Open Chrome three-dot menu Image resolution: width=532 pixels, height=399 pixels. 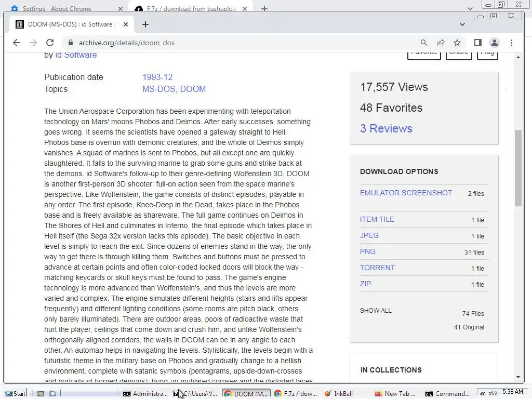pos(511,43)
